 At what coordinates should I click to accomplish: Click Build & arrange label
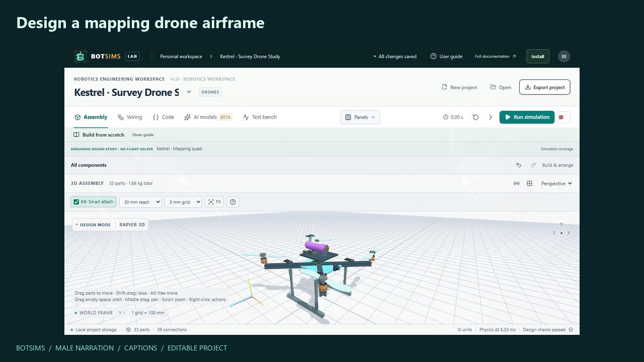557,165
